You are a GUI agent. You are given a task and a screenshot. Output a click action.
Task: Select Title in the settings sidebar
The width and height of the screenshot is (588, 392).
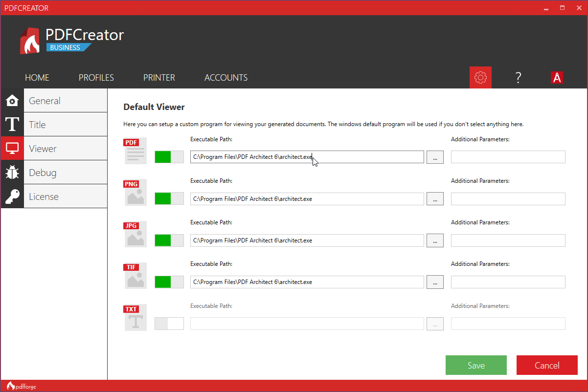(x=65, y=125)
